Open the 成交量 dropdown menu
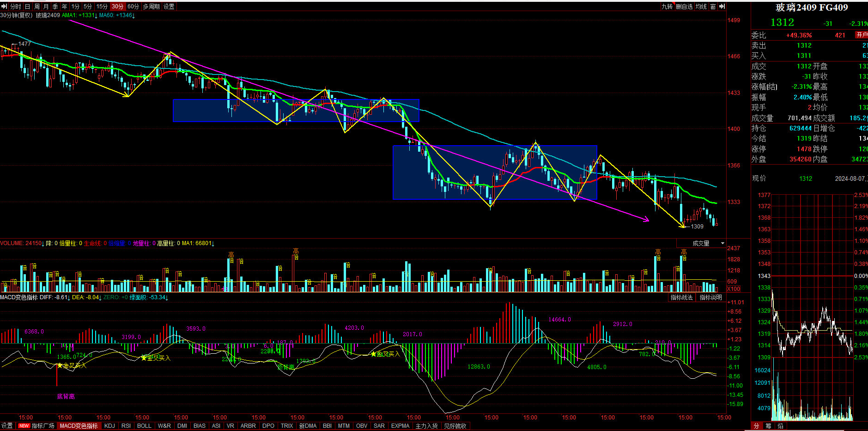 (722, 243)
